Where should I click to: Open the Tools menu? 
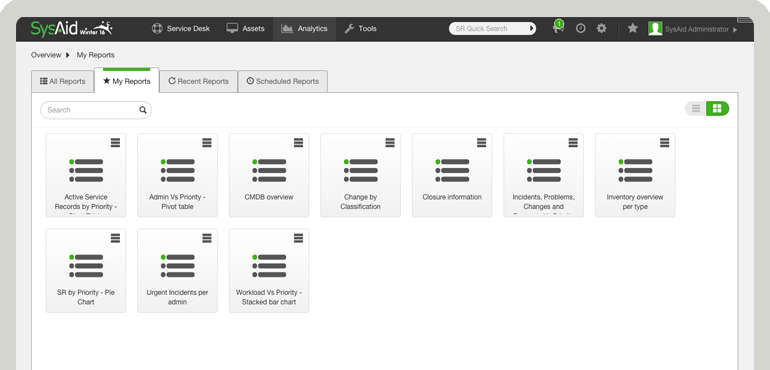360,28
